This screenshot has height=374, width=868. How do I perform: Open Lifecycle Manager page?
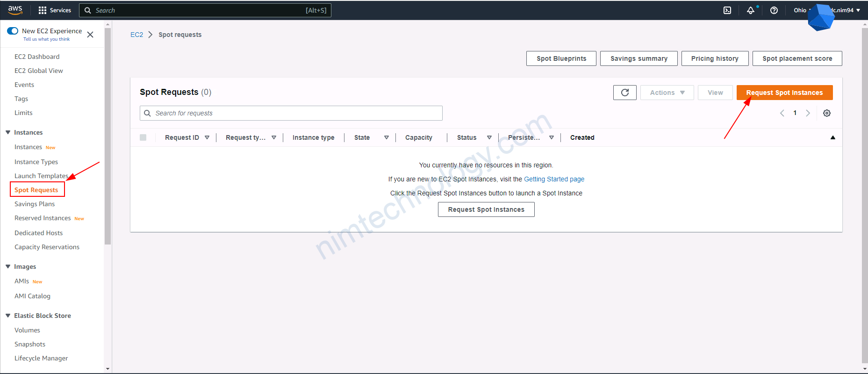[x=41, y=358]
